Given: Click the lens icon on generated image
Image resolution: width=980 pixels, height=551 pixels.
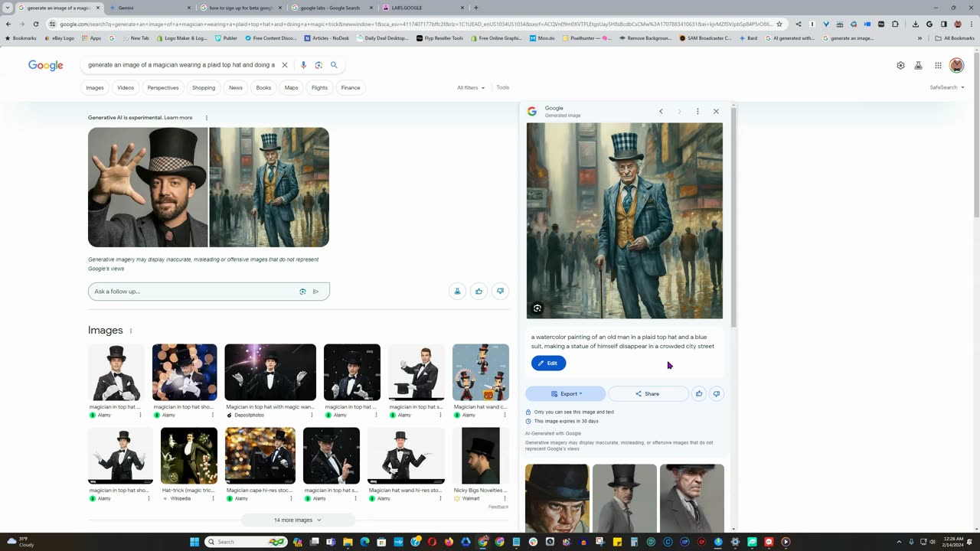Looking at the screenshot, I should click(537, 308).
